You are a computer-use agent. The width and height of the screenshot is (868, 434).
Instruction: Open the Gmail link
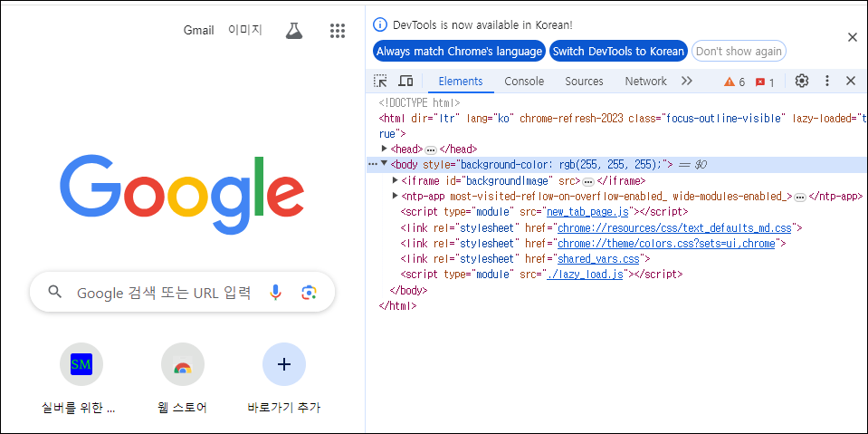click(x=199, y=30)
